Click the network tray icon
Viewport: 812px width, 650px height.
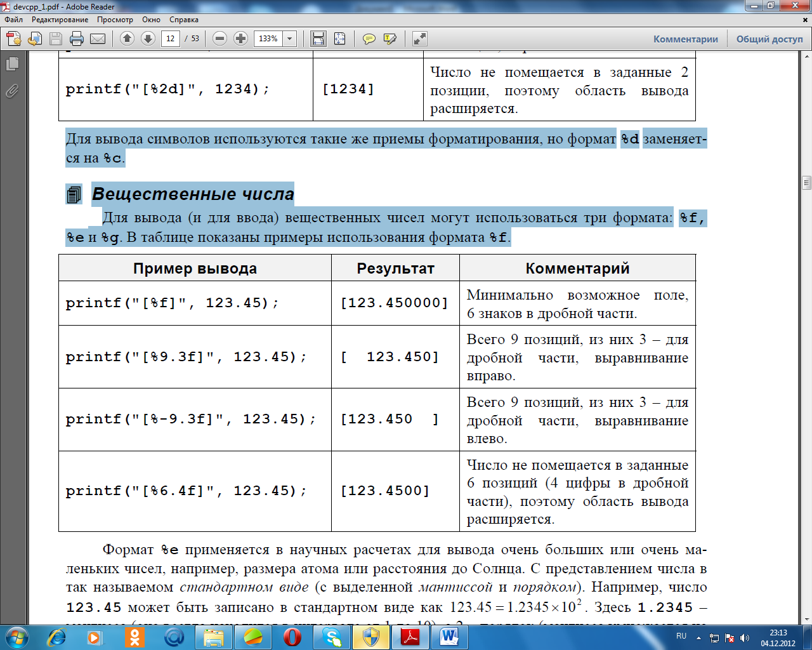pyautogui.click(x=714, y=637)
